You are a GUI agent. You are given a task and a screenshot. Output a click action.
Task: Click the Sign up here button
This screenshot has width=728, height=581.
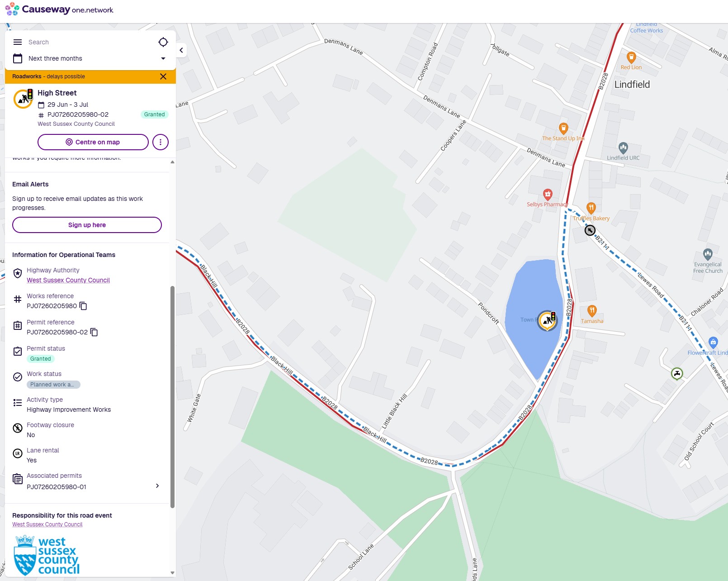pos(87,225)
